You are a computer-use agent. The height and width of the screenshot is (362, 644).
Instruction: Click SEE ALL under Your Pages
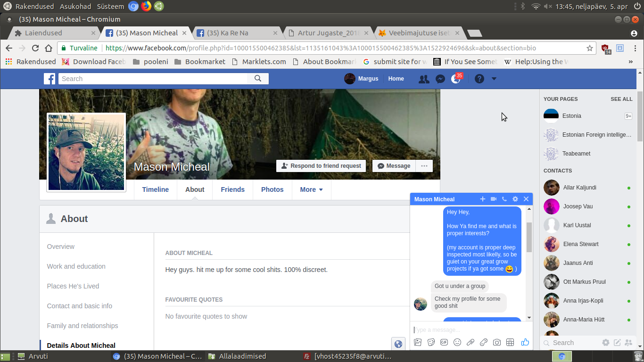621,99
